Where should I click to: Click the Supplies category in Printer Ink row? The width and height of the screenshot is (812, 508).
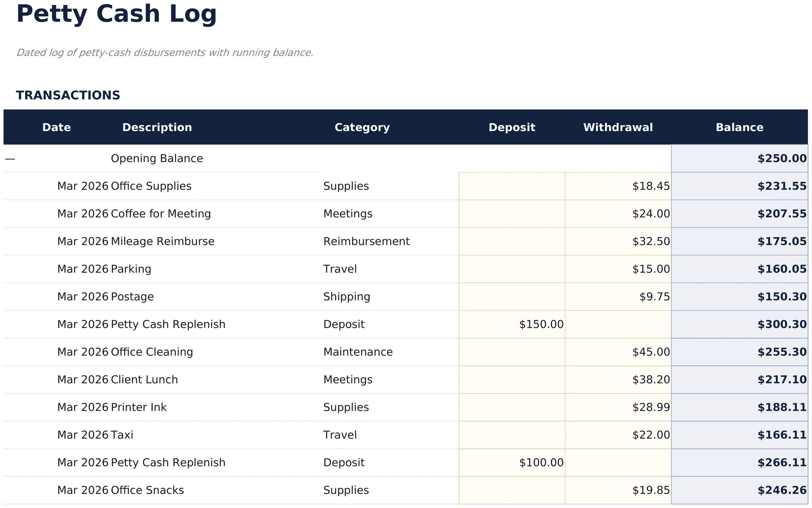pos(391,407)
